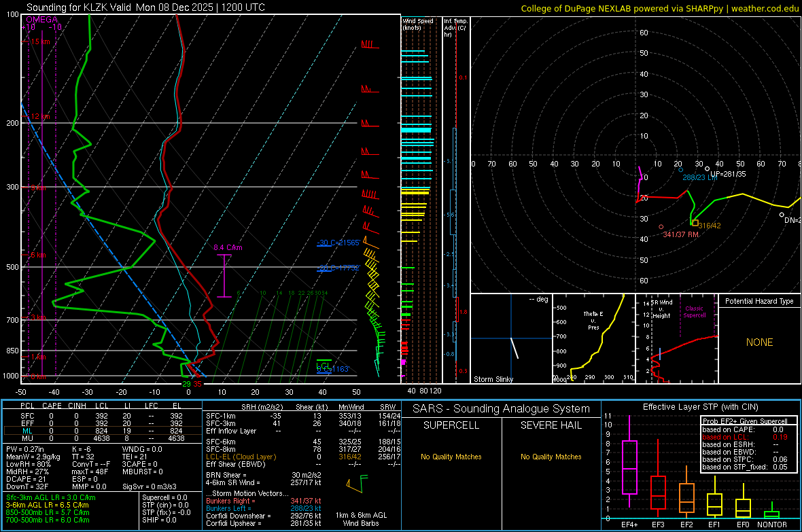Click the '288/23 LM' hodograph label
Viewport: 802px width, 532px height.
point(701,177)
